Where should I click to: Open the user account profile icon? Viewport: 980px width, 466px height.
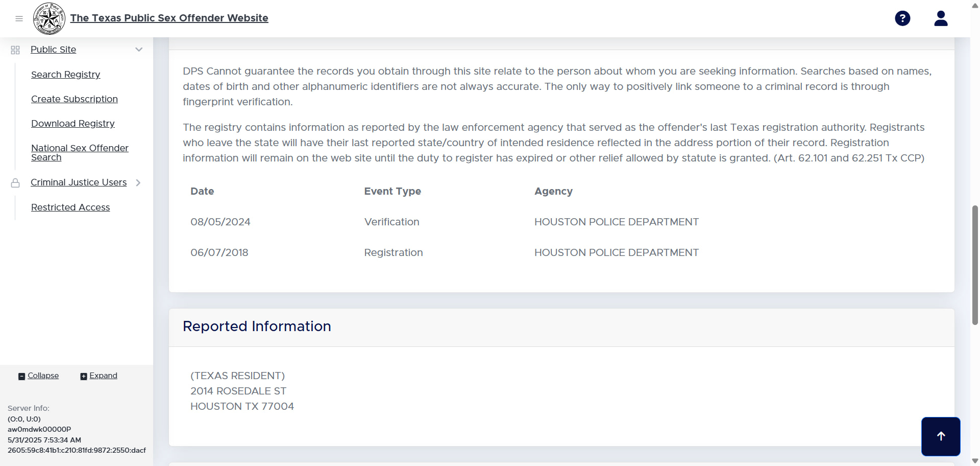pyautogui.click(x=941, y=18)
